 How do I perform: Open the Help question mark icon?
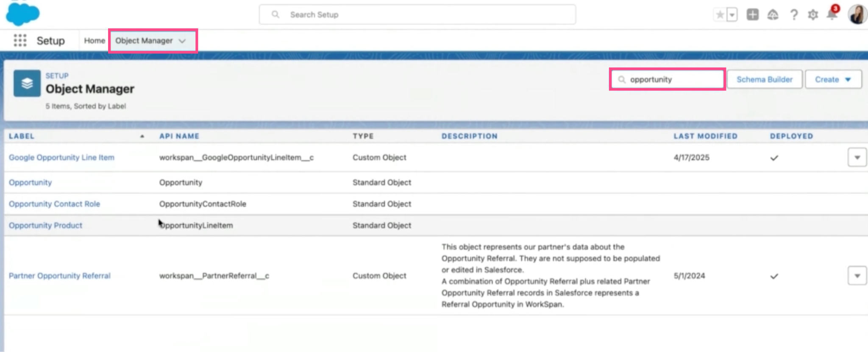[x=794, y=15]
